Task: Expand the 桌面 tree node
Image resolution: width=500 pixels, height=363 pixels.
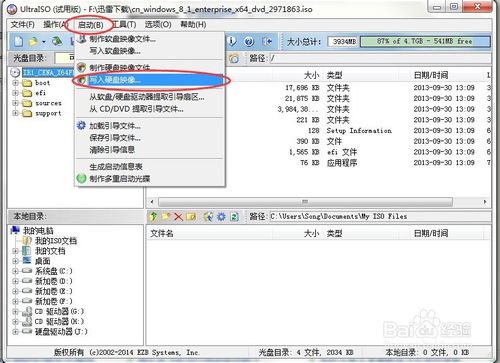Action: click(x=15, y=261)
